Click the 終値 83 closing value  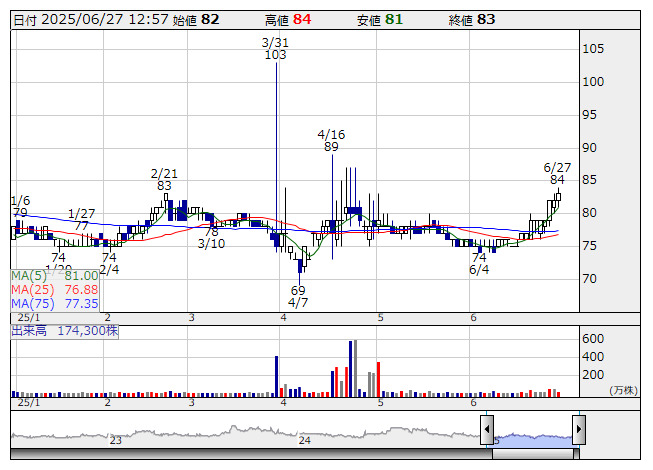point(486,19)
